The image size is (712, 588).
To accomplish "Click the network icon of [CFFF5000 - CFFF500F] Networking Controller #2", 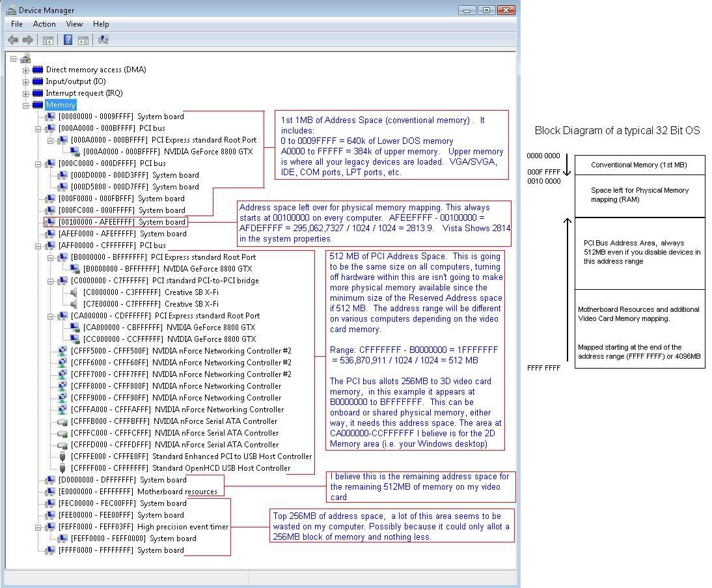I will (62, 351).
